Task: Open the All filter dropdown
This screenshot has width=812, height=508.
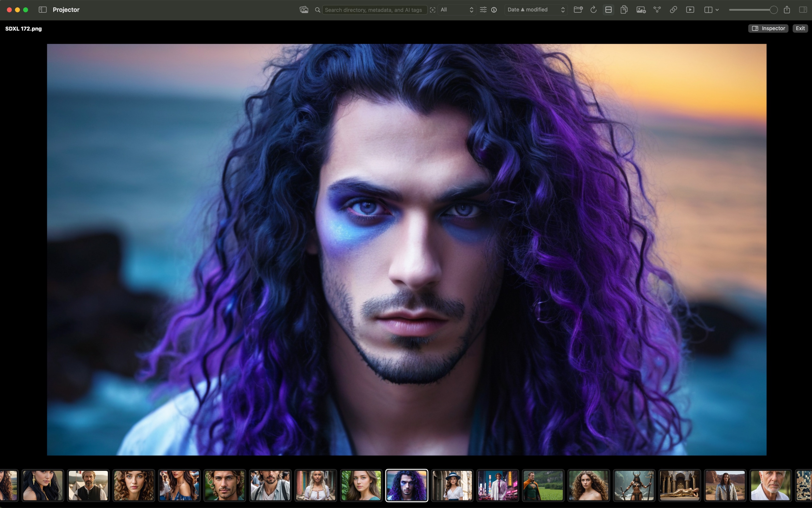Action: (457, 10)
